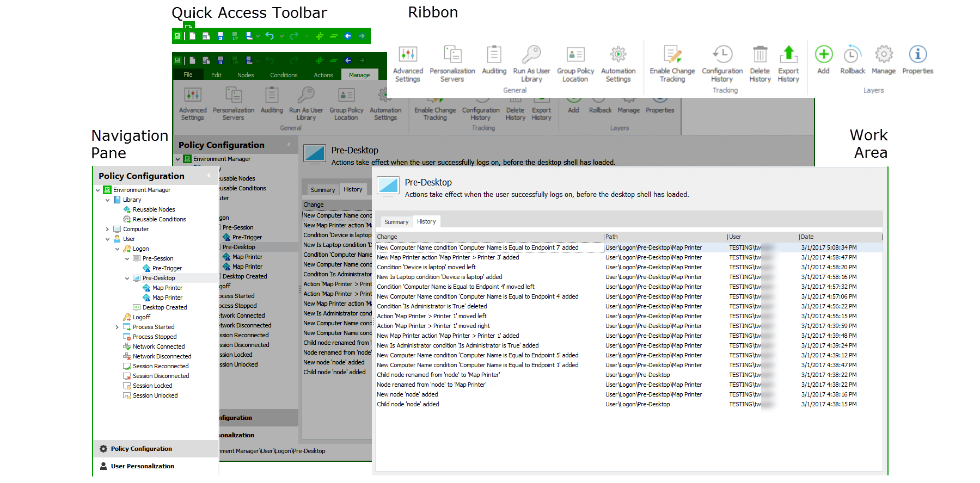Select history row 'Node renamed from 'node' to 'Map Printer''
The width and height of the screenshot is (980, 483).
coord(629,385)
